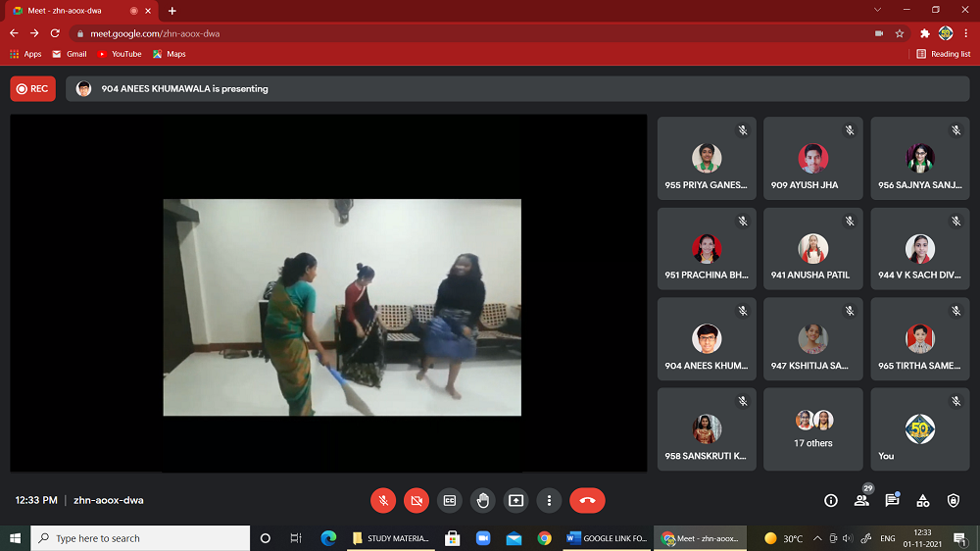Expand the 17 others participant tile

tap(813, 429)
